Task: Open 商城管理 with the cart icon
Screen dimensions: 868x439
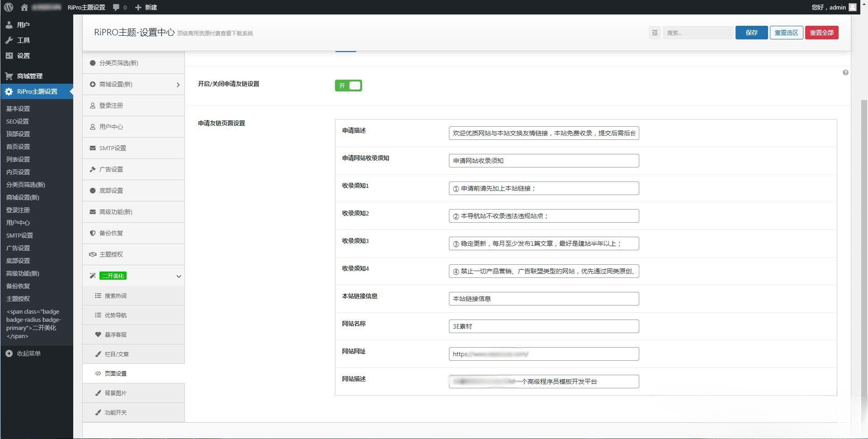Action: 9,76
